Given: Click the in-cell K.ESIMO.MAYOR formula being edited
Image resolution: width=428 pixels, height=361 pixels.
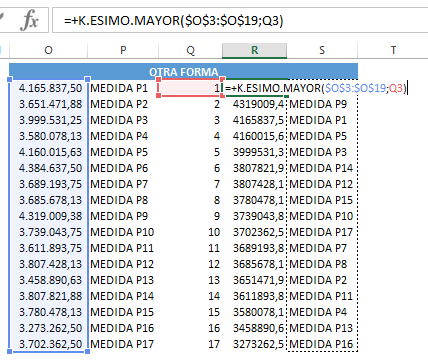Looking at the screenshot, I should click(316, 88).
